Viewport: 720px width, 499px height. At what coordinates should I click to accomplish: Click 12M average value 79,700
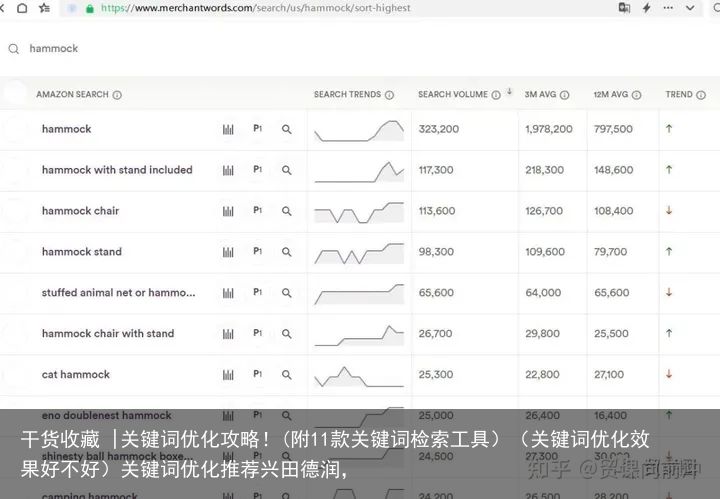coord(610,252)
